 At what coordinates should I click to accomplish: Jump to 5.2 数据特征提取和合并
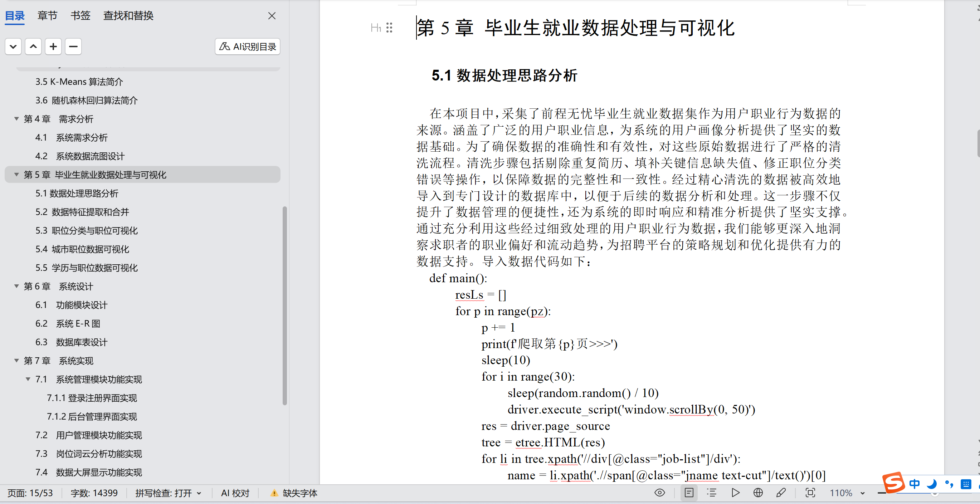pos(82,212)
